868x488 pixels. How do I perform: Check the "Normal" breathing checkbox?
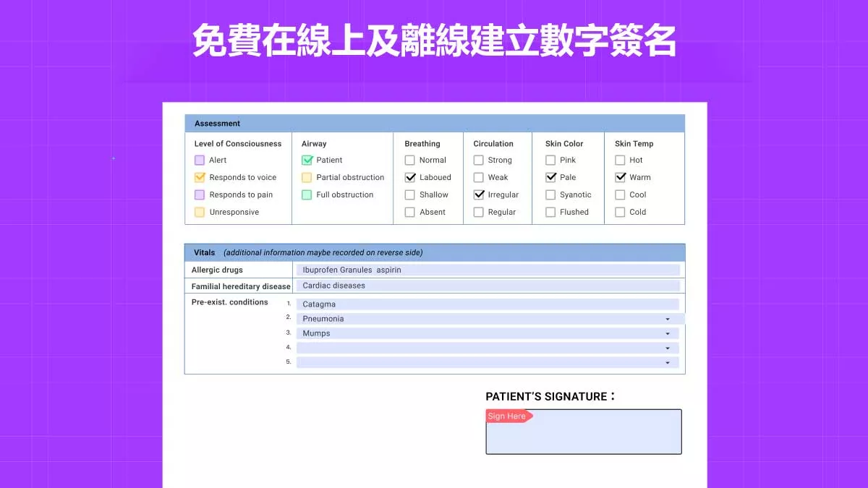pos(409,160)
